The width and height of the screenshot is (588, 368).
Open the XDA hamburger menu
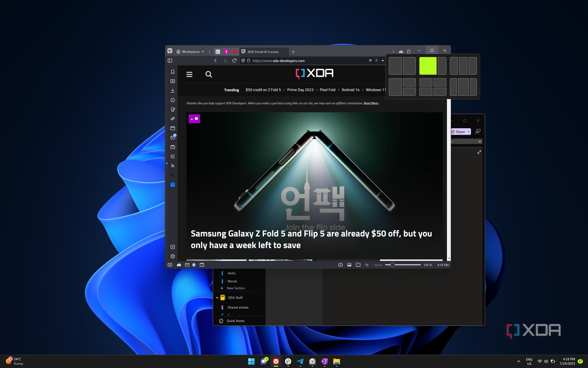coord(189,75)
